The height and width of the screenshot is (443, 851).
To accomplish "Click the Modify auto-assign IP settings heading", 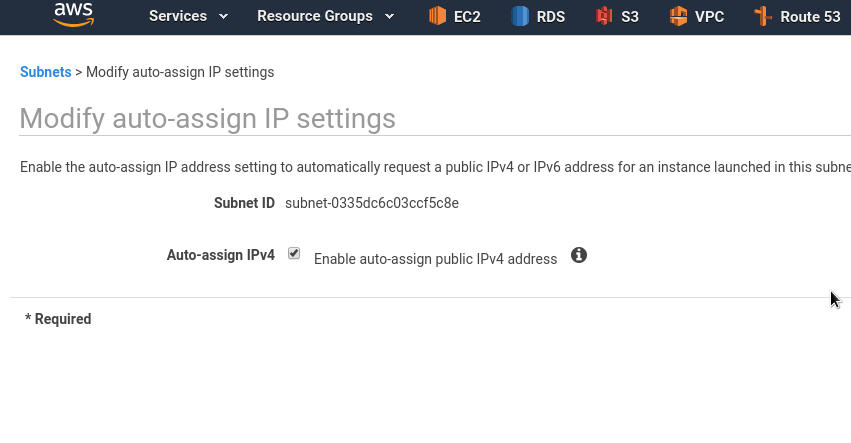I will click(x=207, y=118).
